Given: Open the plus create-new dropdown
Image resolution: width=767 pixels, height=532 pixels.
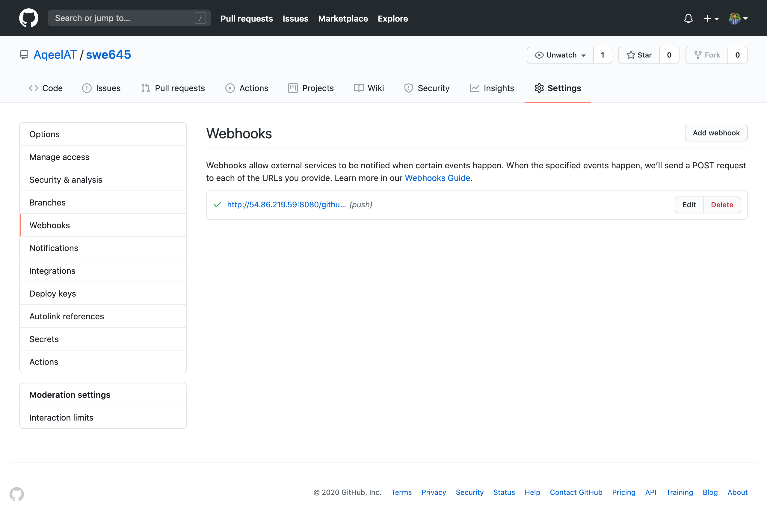Looking at the screenshot, I should [x=711, y=19].
